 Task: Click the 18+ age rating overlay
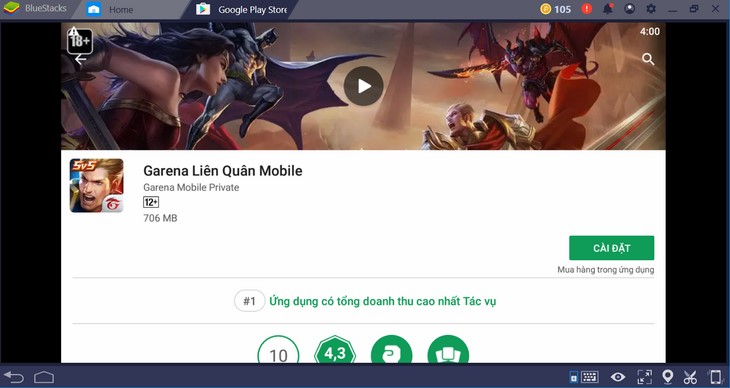[x=80, y=41]
